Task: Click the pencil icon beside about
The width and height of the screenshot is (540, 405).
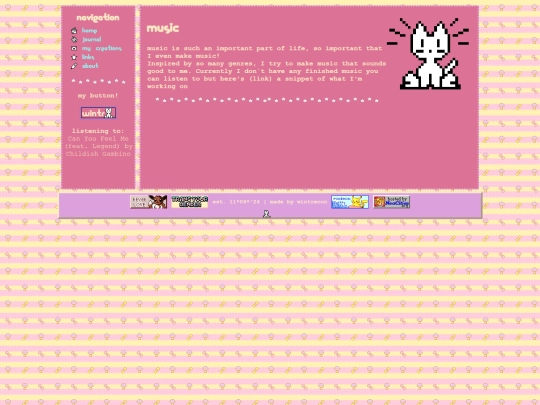Action: pos(74,66)
